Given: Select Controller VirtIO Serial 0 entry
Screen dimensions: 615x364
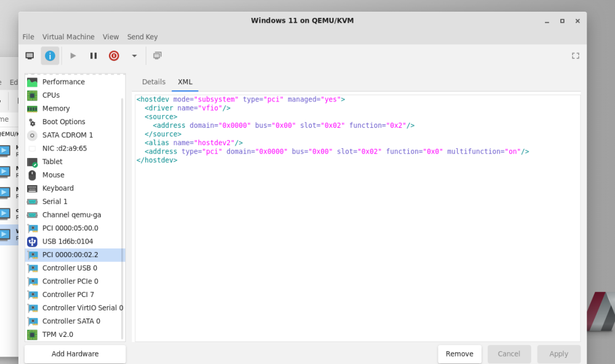Looking at the screenshot, I should 75,308.
